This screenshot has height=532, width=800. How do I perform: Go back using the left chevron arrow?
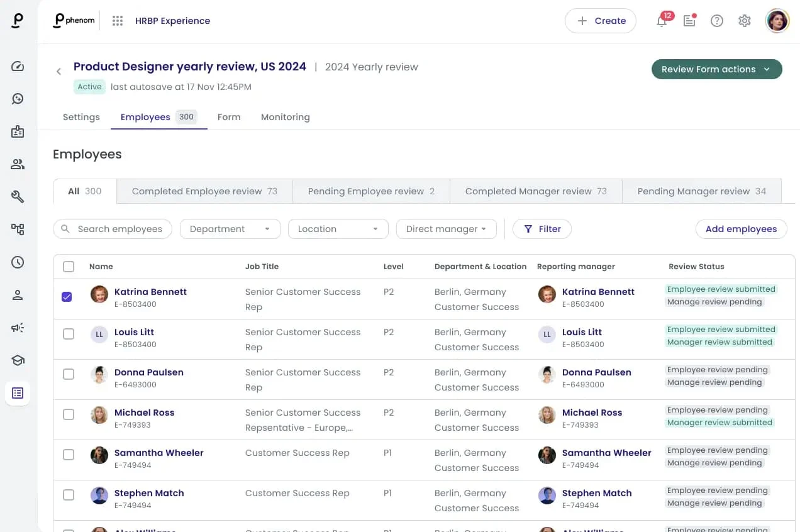coord(58,72)
